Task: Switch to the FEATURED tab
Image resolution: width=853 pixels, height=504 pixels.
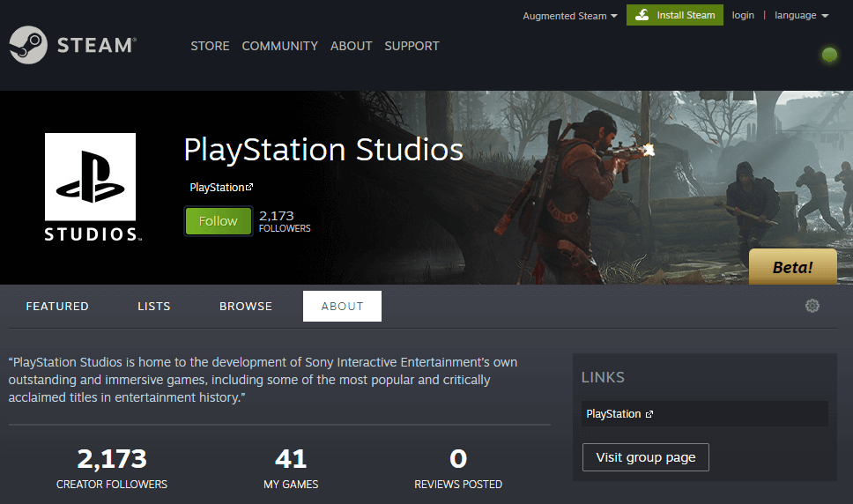Action: tap(57, 307)
